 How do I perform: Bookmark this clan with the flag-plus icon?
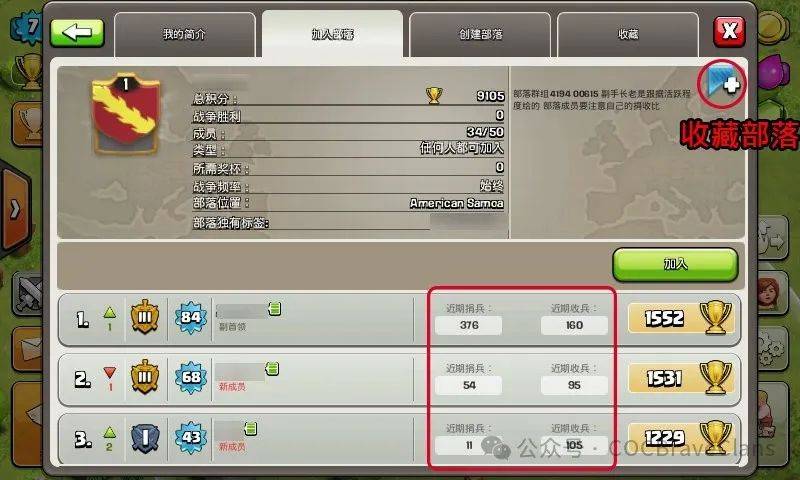723,83
